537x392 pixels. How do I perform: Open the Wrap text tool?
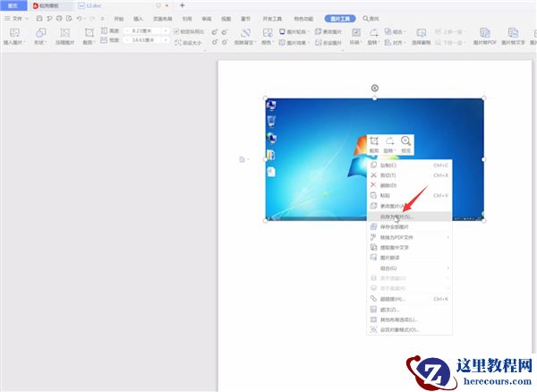tap(355, 37)
